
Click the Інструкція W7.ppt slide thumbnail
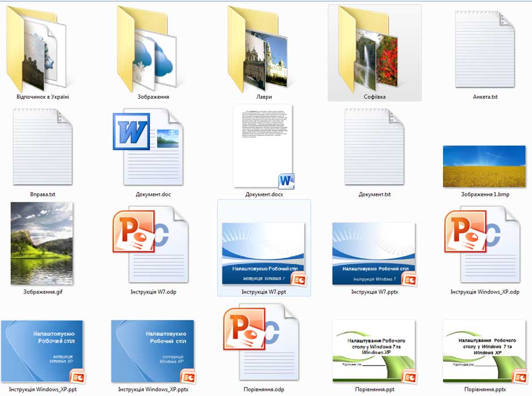click(x=263, y=253)
